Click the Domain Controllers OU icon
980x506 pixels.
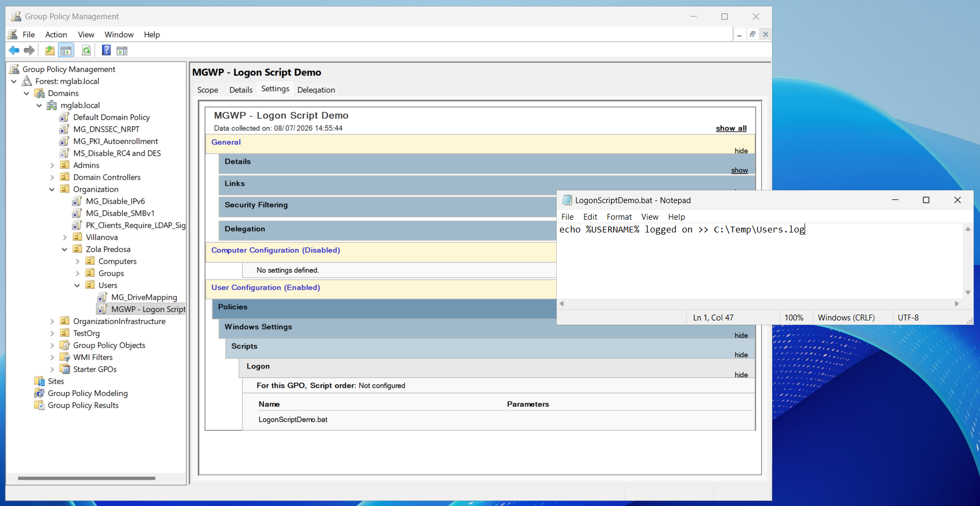tap(65, 177)
